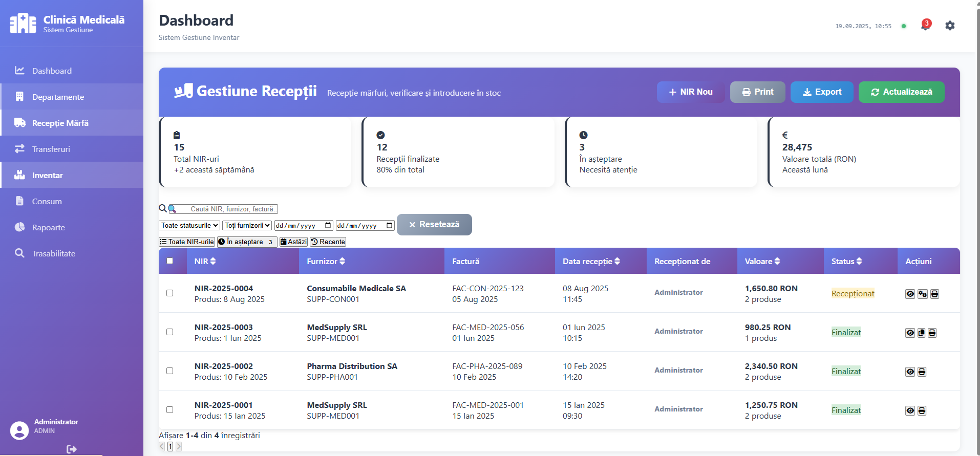This screenshot has height=456, width=980.
Task: View details of NIR-2025-0002 via eye icon
Action: pyautogui.click(x=910, y=372)
